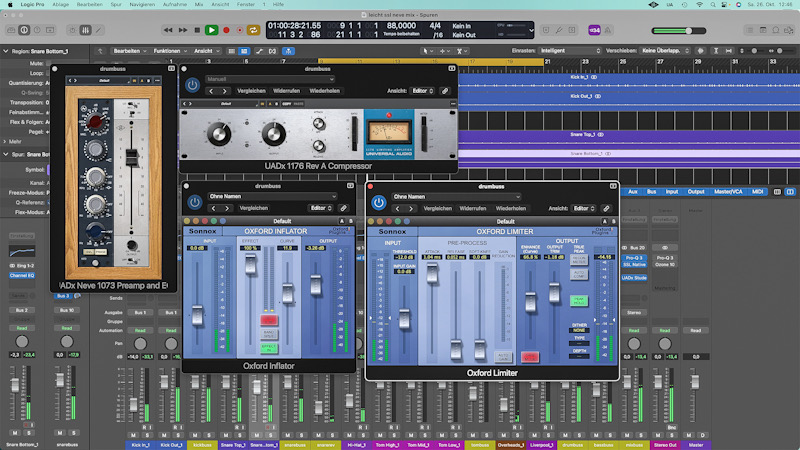Toggle BAND SPLIT button on Oxford Inflator
This screenshot has width=800, height=450.
pyautogui.click(x=268, y=334)
